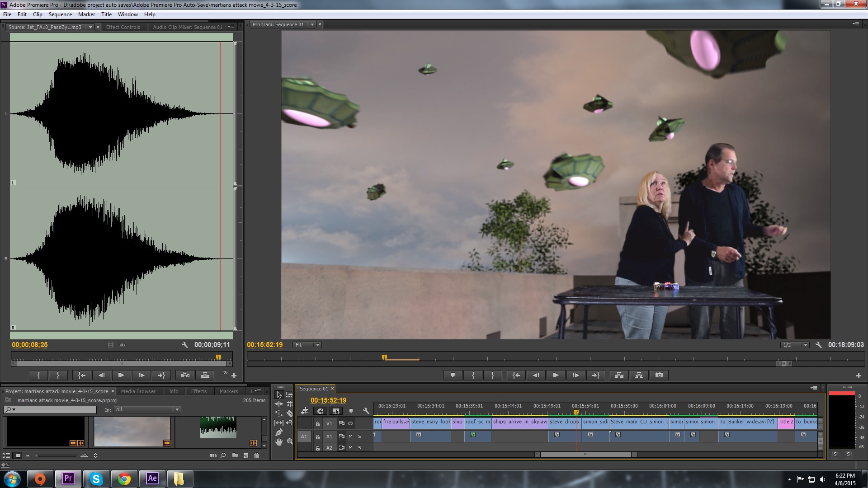
Task: Switch to Media Browser tab
Action: coord(138,391)
